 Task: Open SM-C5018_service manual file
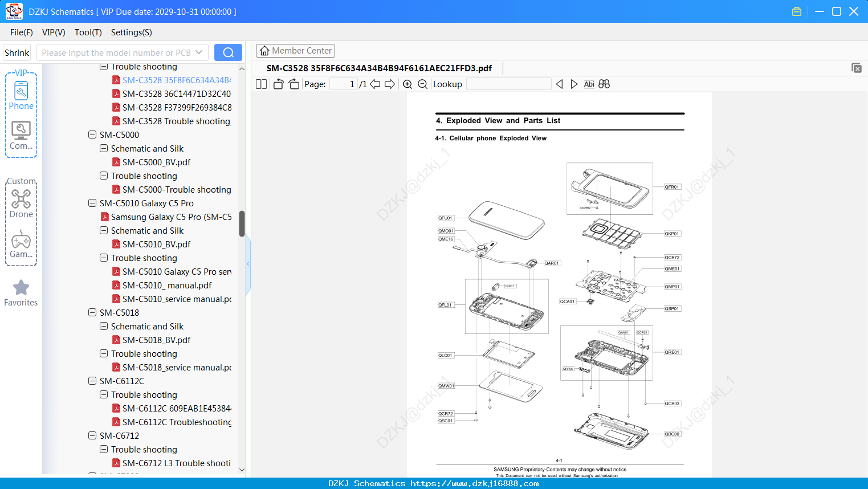click(177, 368)
